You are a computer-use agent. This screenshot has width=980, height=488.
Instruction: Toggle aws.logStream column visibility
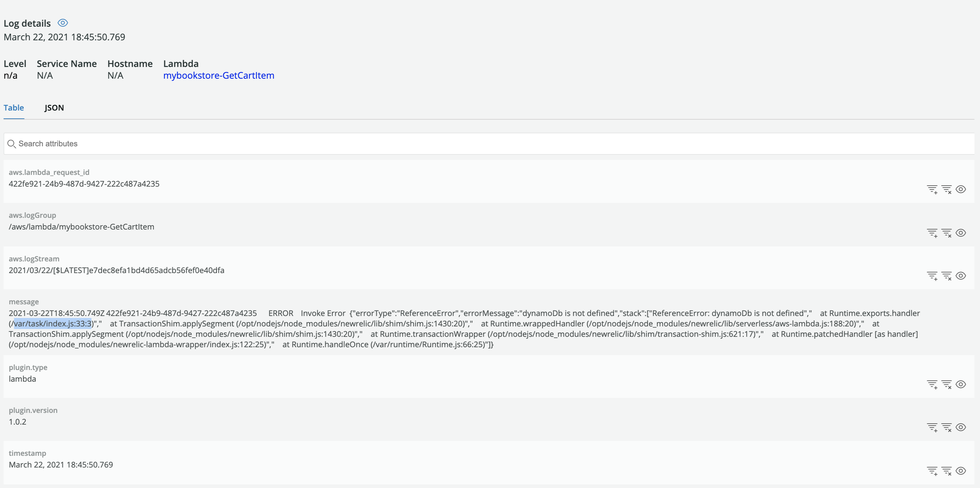pyautogui.click(x=960, y=276)
